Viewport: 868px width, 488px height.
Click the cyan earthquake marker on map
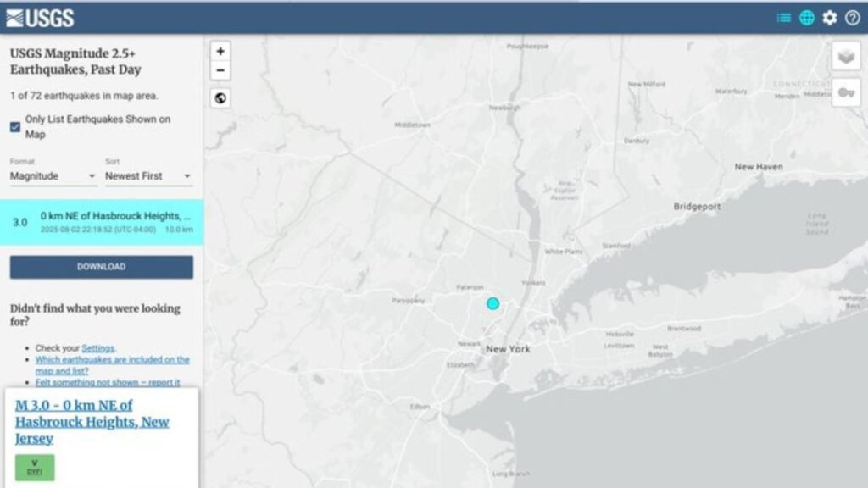coord(492,303)
